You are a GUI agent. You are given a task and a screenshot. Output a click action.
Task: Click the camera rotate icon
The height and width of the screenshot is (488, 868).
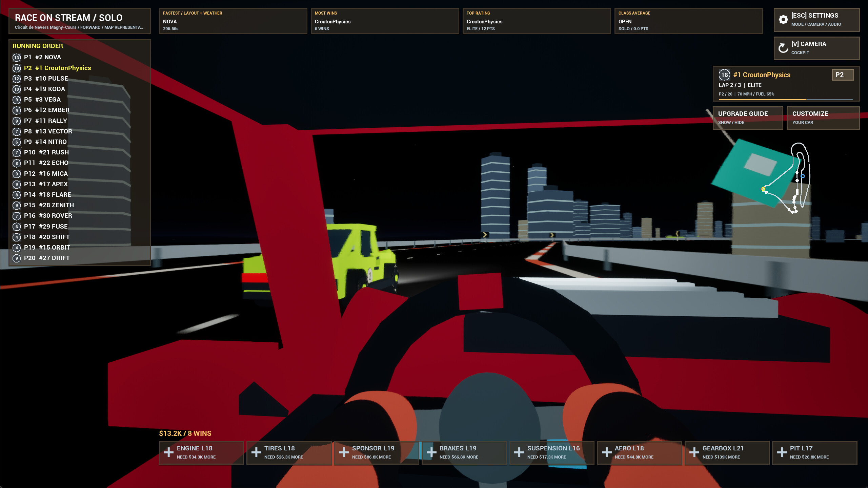[783, 48]
